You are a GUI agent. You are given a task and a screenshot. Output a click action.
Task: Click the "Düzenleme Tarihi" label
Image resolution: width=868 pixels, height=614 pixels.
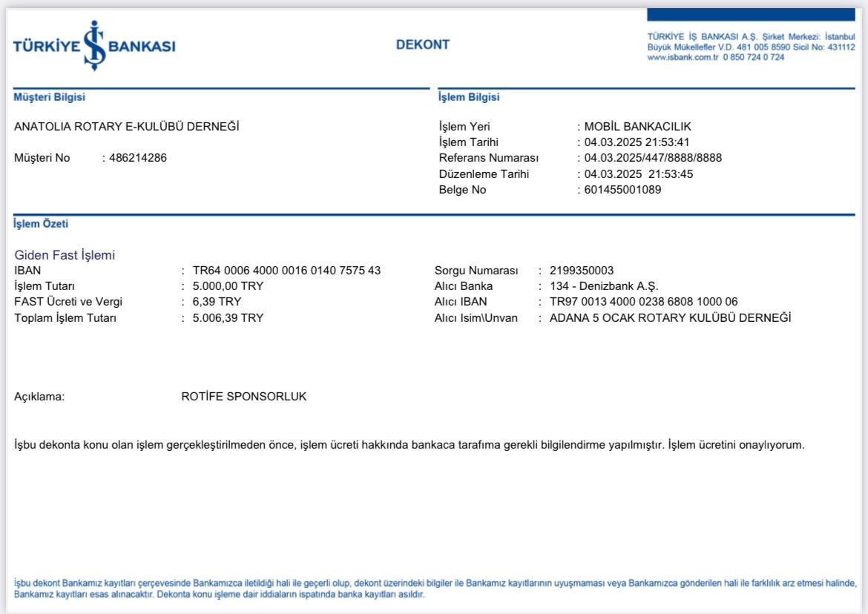tap(484, 174)
